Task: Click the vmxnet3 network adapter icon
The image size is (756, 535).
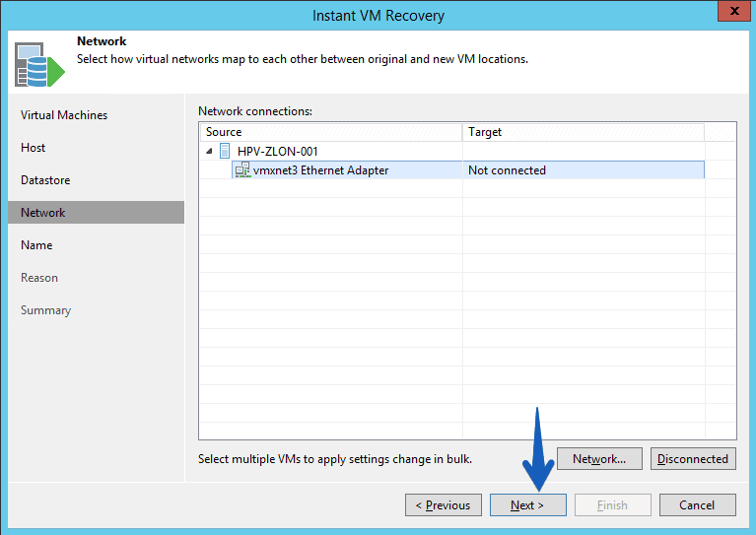Action: pos(242,169)
